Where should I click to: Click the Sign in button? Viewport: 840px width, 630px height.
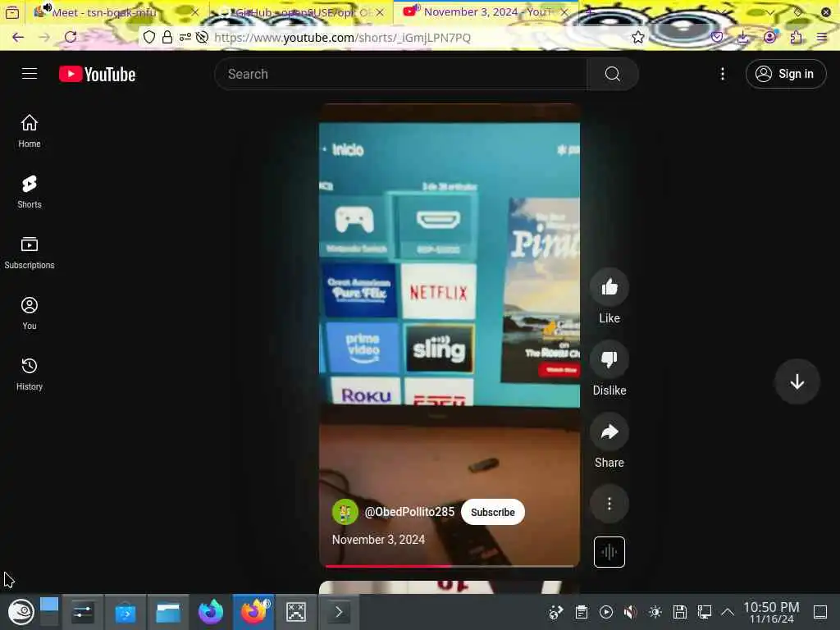click(x=785, y=74)
